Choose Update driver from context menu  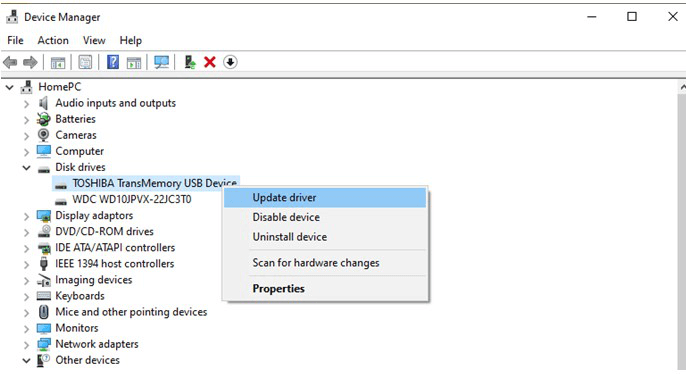tap(325, 198)
